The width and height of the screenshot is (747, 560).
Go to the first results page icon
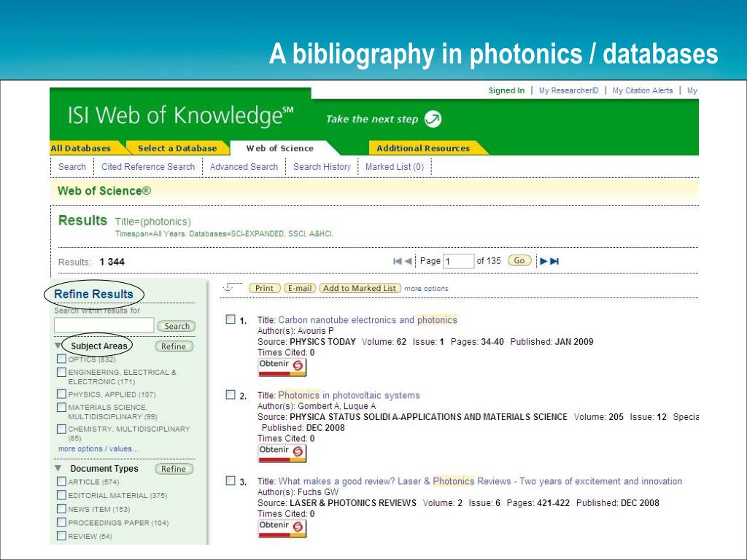coord(397,261)
